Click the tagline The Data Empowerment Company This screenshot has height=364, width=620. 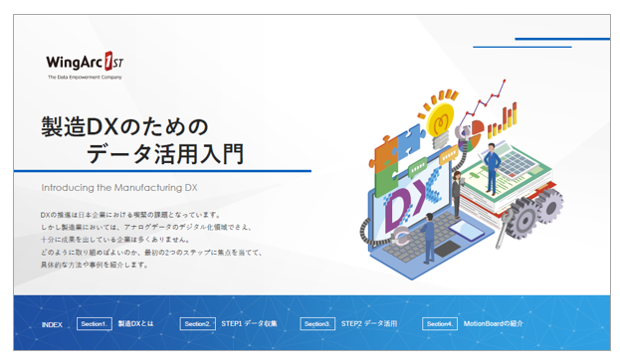pyautogui.click(x=85, y=78)
